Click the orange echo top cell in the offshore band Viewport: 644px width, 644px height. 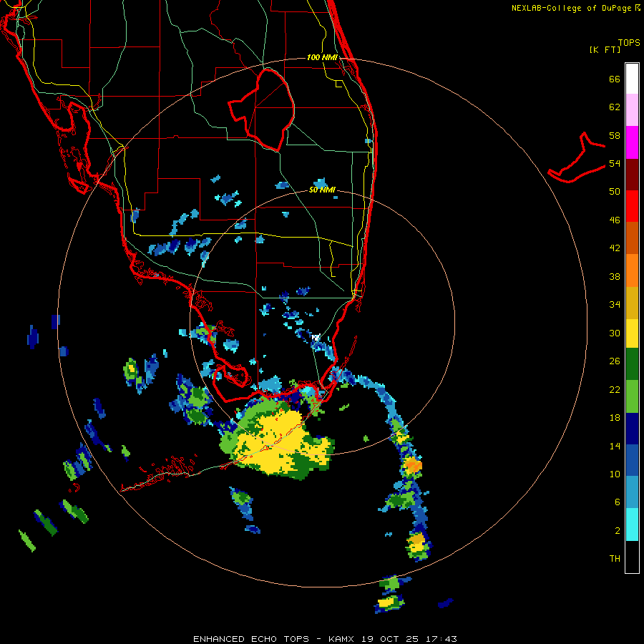412,466
